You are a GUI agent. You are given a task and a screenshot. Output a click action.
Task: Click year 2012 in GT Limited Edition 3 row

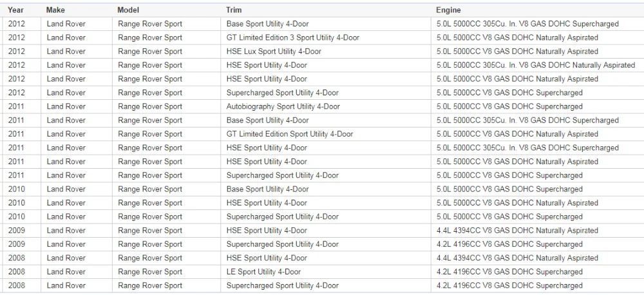click(x=17, y=37)
